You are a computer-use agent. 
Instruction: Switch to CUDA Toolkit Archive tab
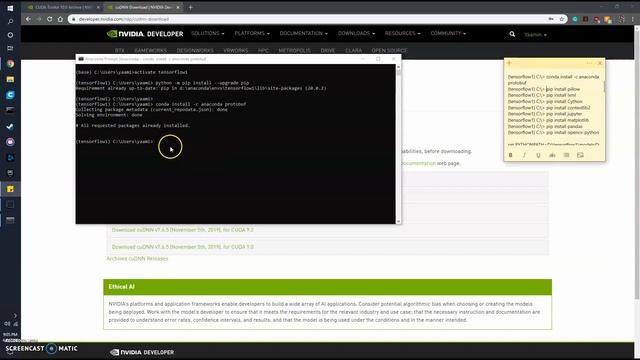tap(63, 7)
